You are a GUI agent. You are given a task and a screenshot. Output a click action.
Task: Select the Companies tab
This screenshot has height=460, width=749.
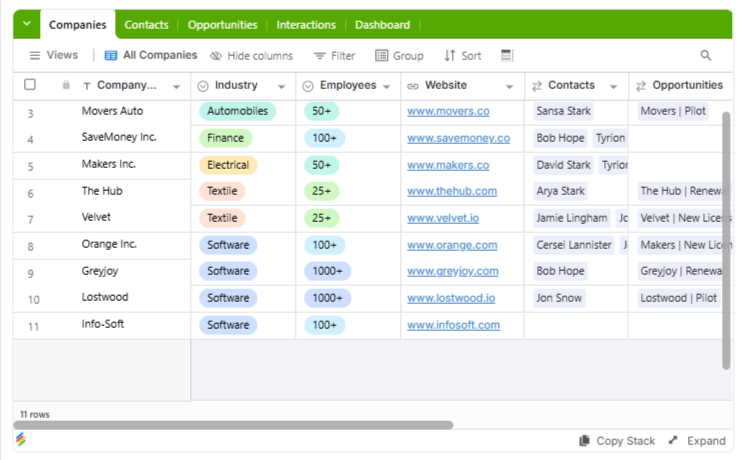tap(77, 25)
